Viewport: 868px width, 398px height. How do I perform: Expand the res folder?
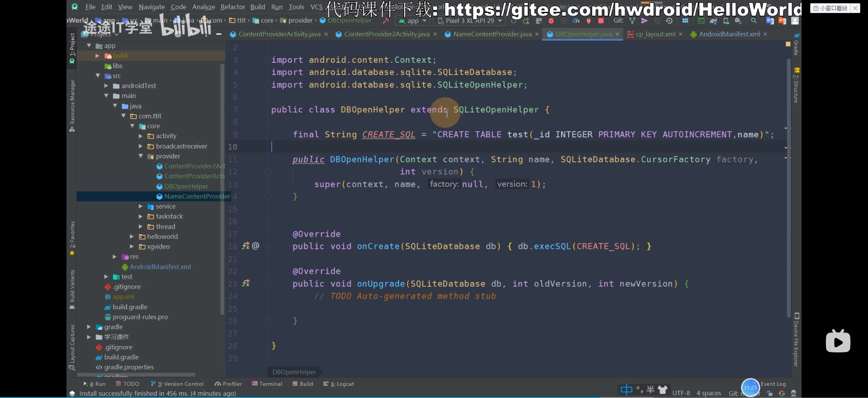(115, 257)
